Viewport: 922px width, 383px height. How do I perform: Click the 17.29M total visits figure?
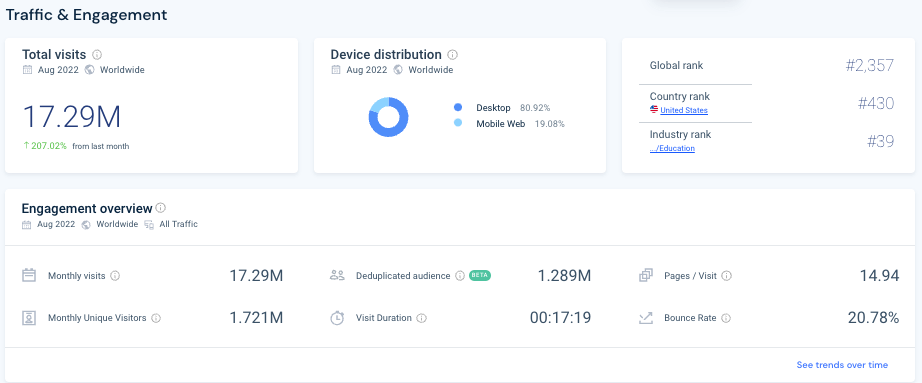[72, 117]
